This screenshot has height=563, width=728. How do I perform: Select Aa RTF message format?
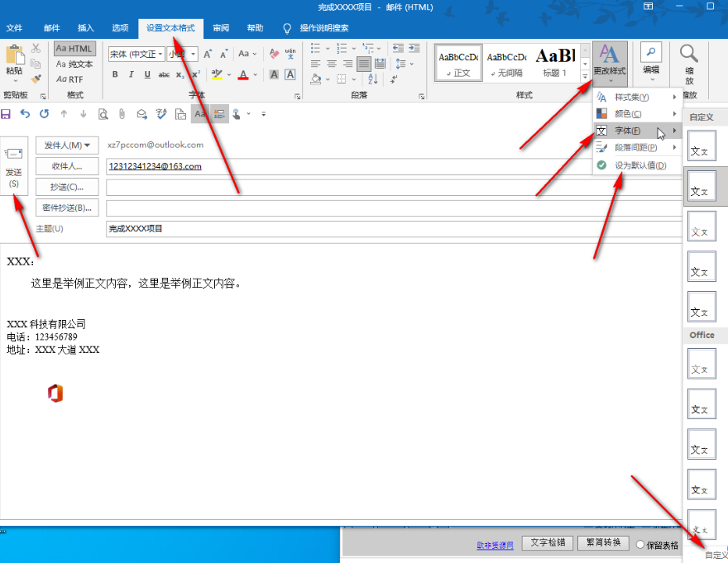69,79
